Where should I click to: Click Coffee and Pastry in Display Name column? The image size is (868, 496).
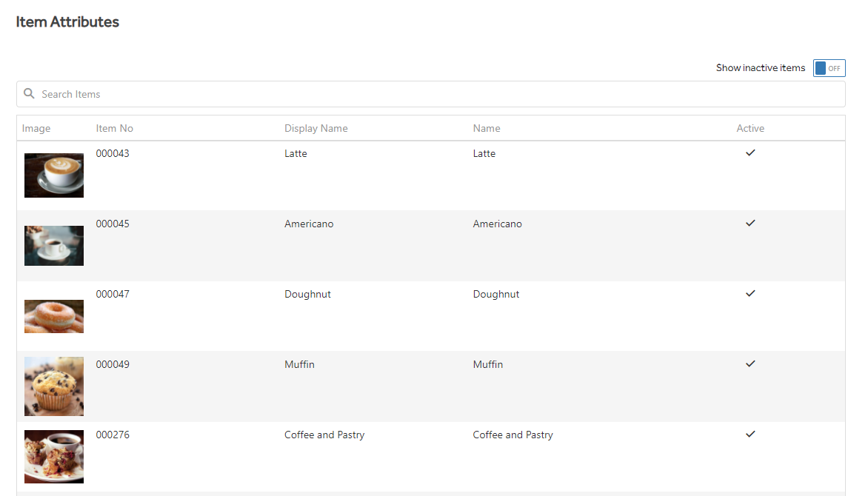(x=324, y=435)
